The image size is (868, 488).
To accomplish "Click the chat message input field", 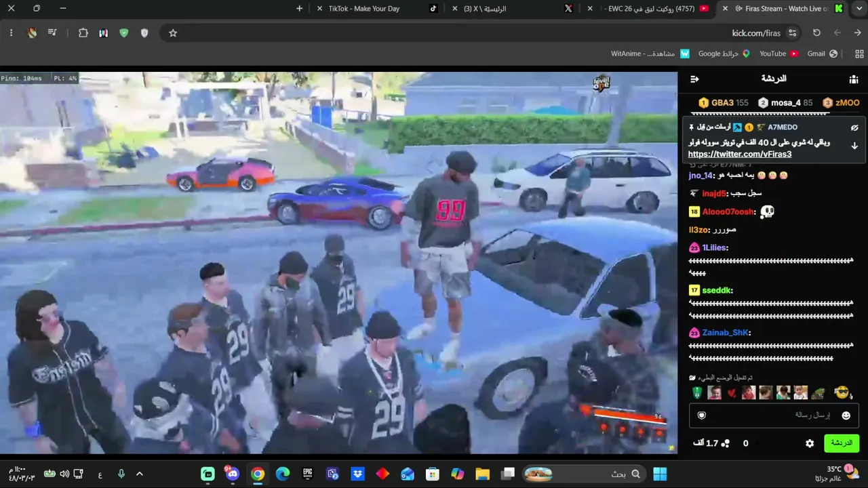I will click(774, 415).
